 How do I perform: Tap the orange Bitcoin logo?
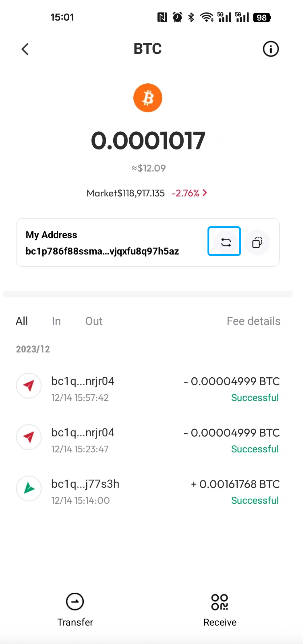(148, 98)
